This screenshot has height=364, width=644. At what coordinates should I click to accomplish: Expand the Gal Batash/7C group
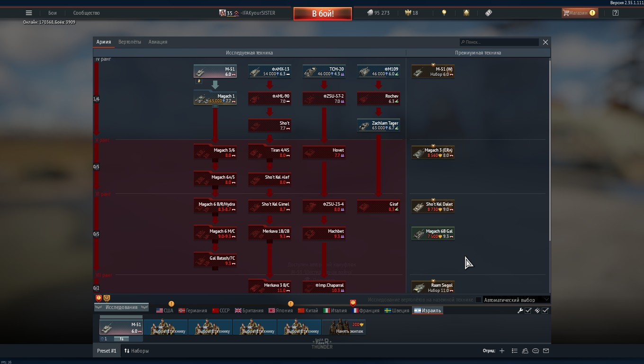click(x=215, y=261)
